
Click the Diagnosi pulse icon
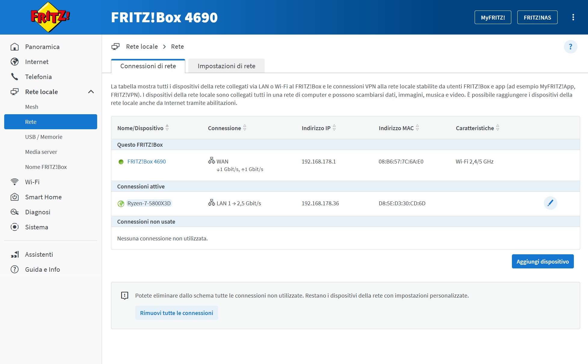point(14,212)
